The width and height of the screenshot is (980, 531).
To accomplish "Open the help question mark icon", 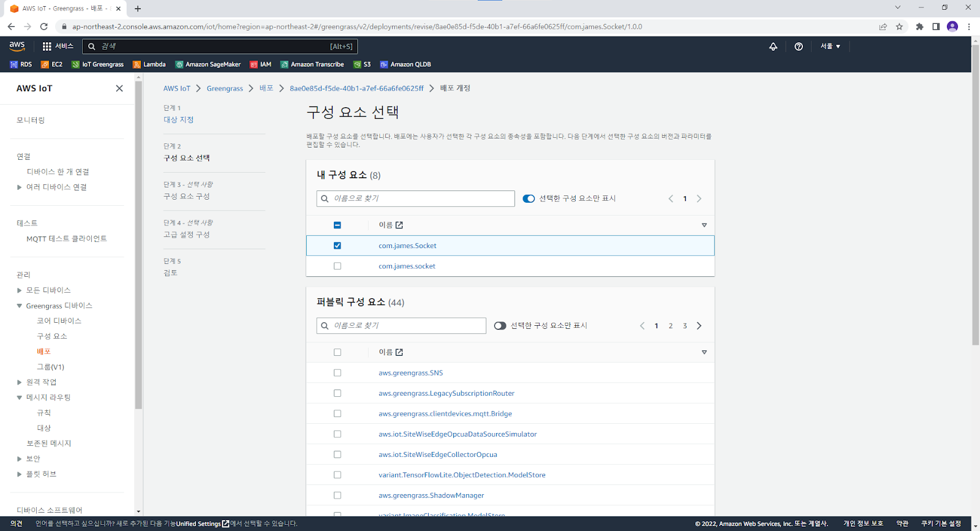I will [799, 47].
